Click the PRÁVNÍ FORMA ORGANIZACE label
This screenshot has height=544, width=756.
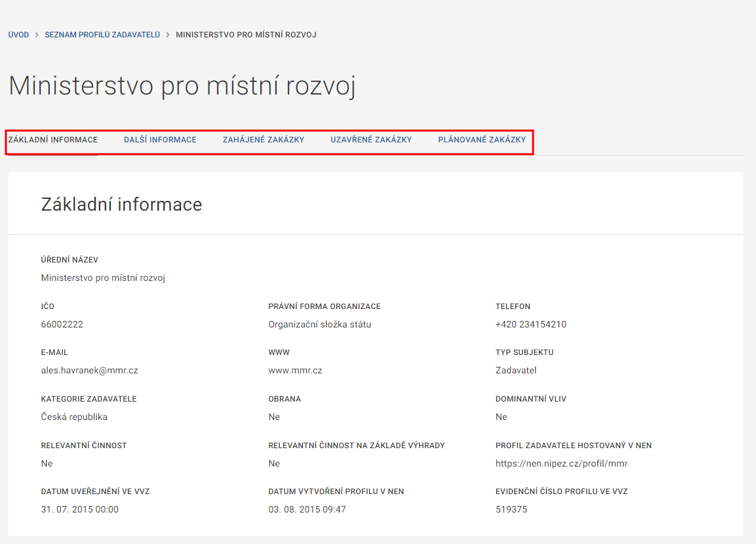coord(325,306)
